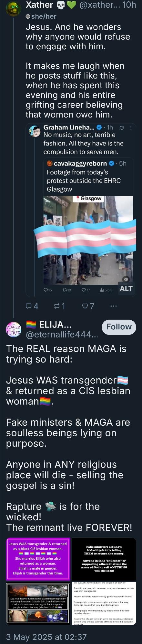
Task: Open cavakaggyreborn's quoted post text
Action: [84, 181]
